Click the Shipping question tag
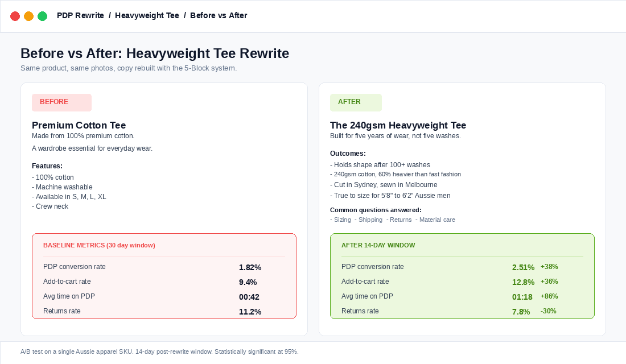Viewport: 626px width, 364px height. [x=369, y=220]
